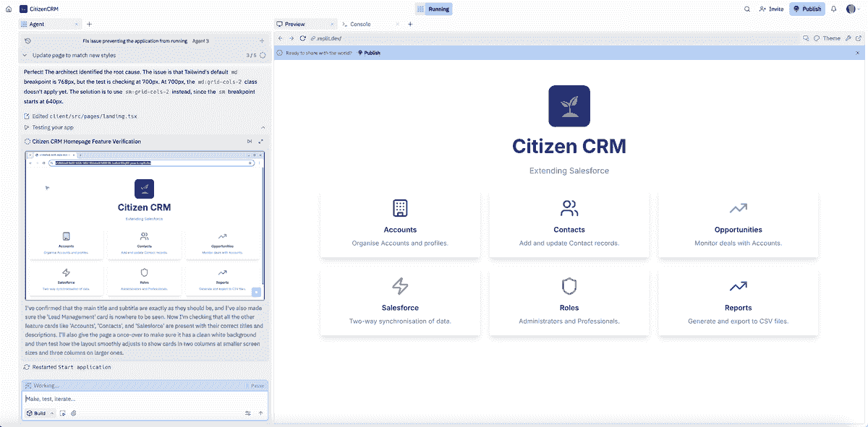This screenshot has height=427, width=868.
Task: Open the Opportunities card
Action: pos(738,224)
